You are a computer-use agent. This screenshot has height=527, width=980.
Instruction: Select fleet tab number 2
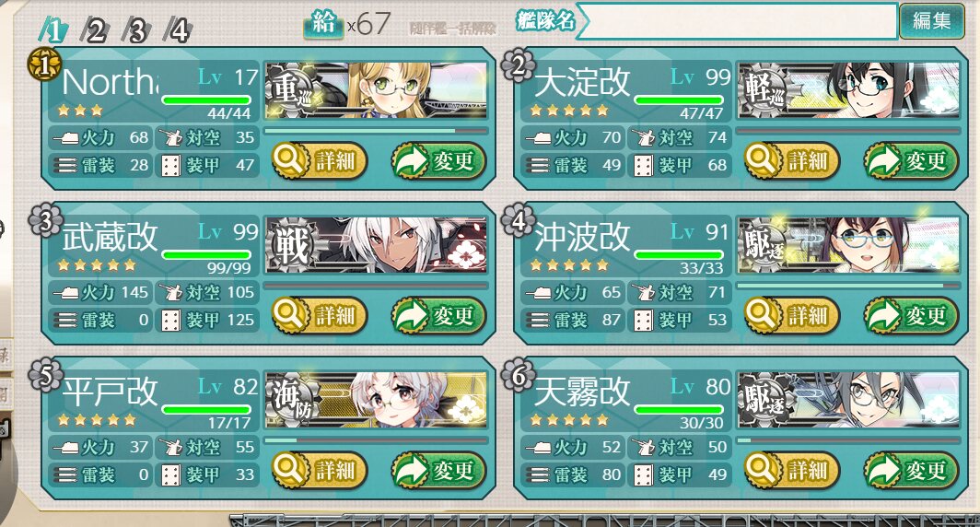tap(94, 30)
